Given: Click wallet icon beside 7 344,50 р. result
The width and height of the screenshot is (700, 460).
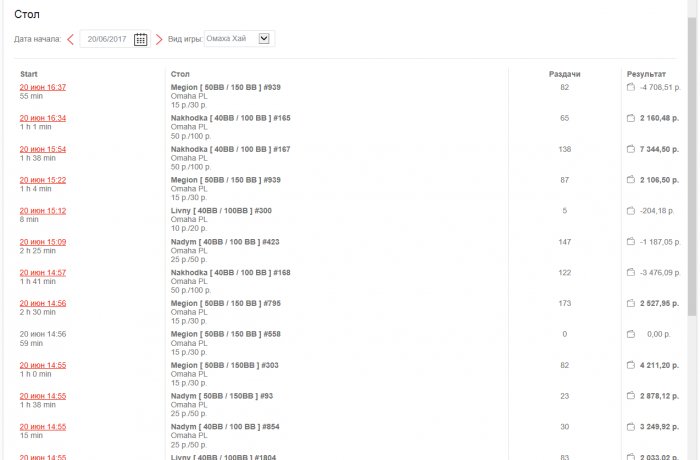Looking at the screenshot, I should click(630, 149).
